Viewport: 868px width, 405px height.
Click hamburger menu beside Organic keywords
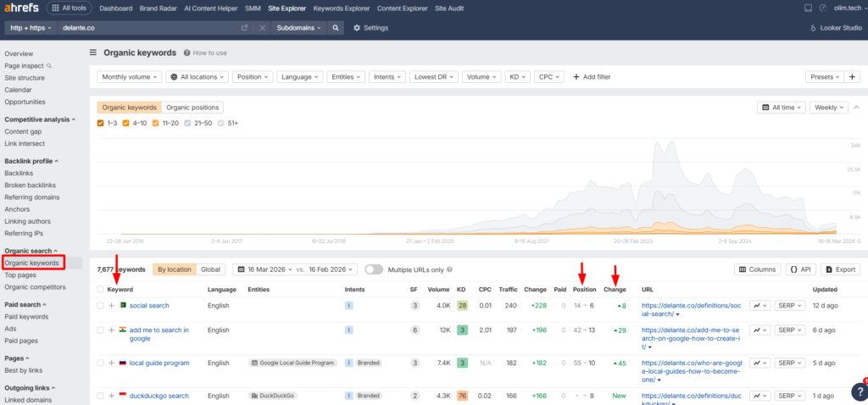click(x=93, y=53)
